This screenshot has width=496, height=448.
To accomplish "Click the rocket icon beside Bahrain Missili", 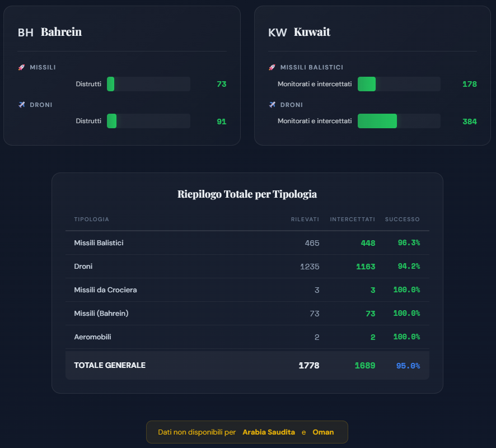I will tap(21, 67).
